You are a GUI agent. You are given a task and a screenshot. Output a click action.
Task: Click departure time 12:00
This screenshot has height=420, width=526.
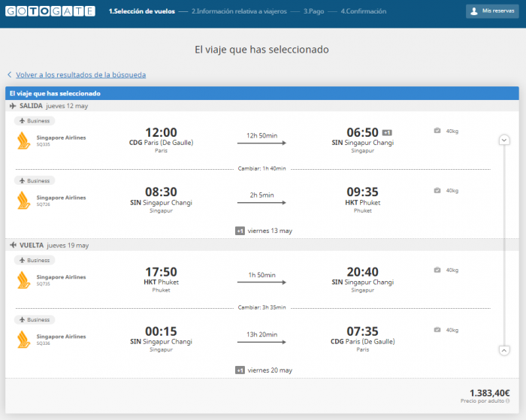pos(161,132)
